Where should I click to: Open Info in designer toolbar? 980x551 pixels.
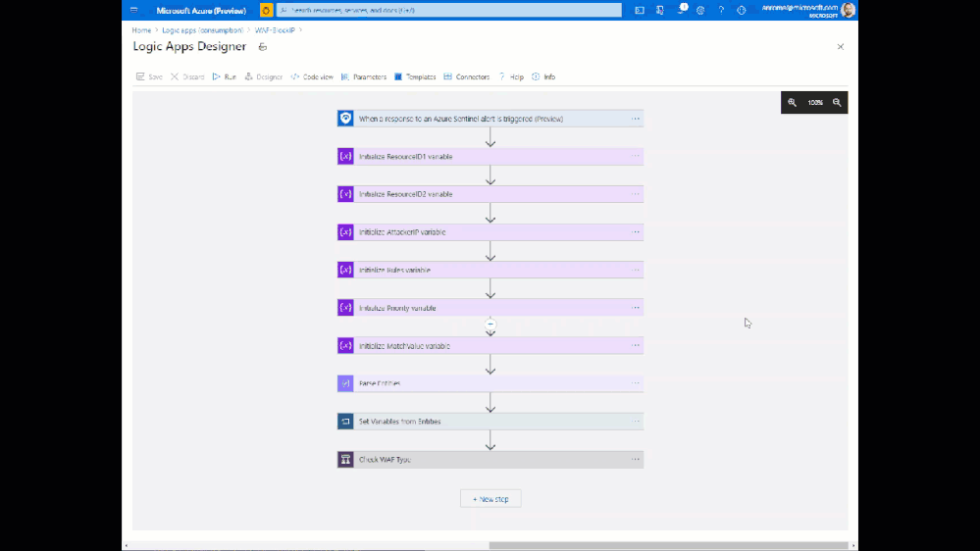(543, 76)
